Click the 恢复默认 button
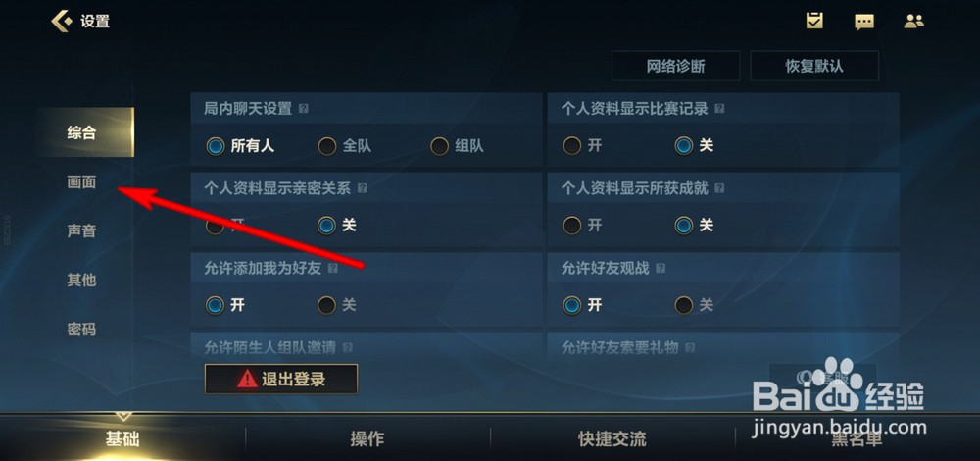Image resolution: width=980 pixels, height=461 pixels. pyautogui.click(x=814, y=66)
